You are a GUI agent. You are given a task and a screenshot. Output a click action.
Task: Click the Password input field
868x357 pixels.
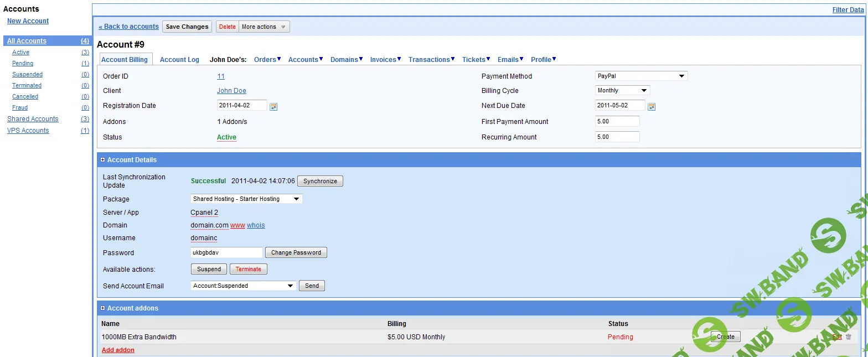(x=226, y=252)
